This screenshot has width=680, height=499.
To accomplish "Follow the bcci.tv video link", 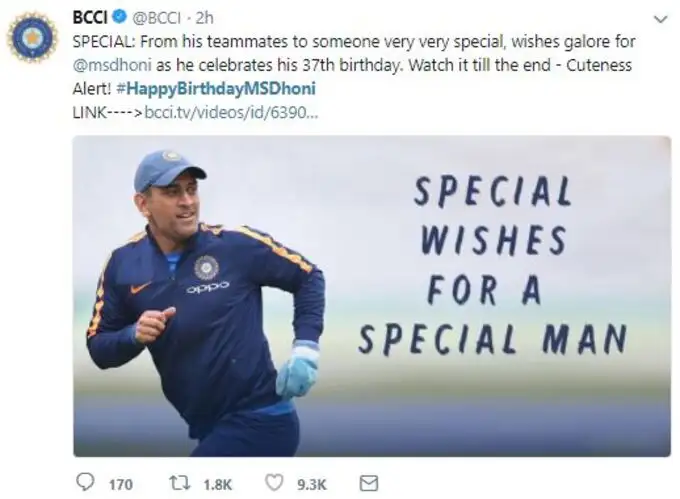I will [231, 113].
